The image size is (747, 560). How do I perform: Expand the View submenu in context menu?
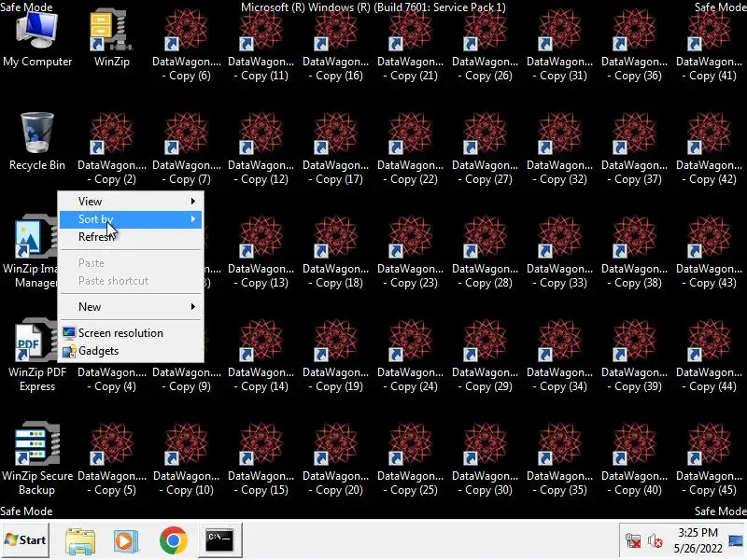[x=131, y=202]
